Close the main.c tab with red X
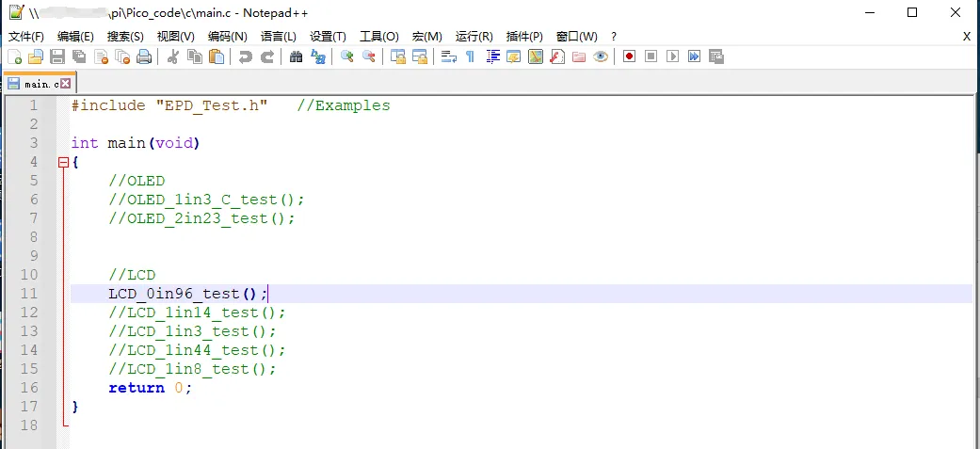The width and height of the screenshot is (980, 449). pyautogui.click(x=66, y=83)
